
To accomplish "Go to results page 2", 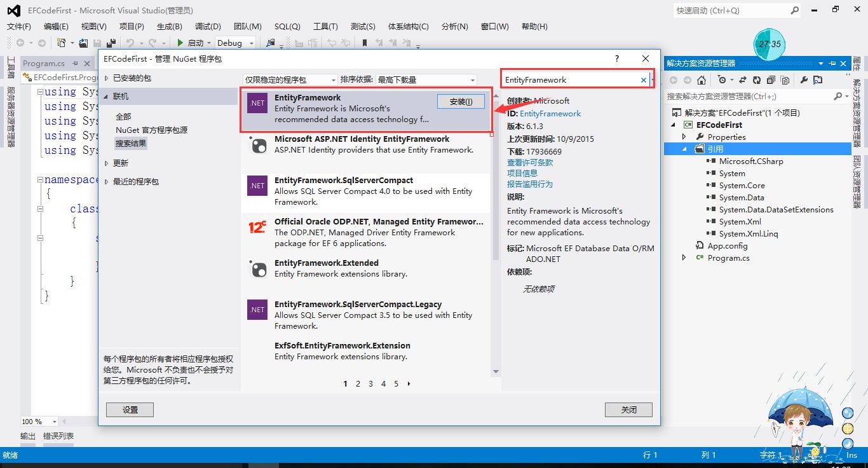I will click(x=358, y=383).
